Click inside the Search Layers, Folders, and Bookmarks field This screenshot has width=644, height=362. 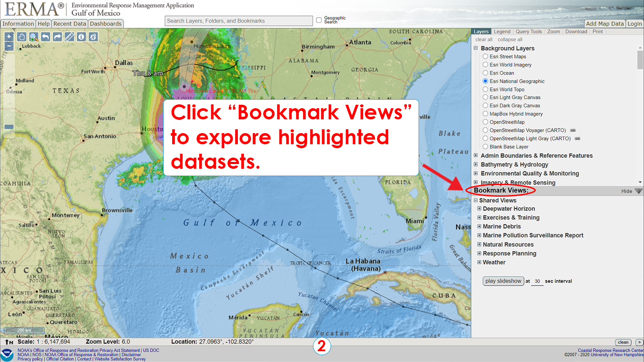pyautogui.click(x=238, y=21)
